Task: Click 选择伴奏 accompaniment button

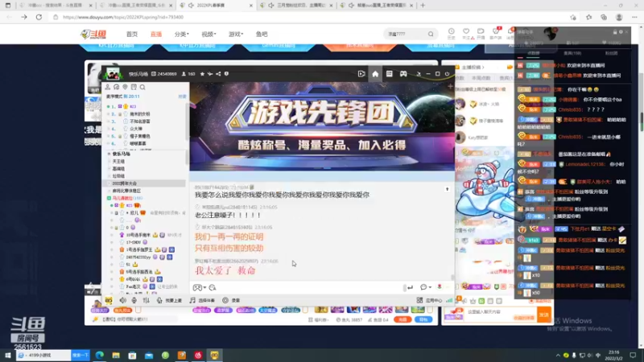Action: pyautogui.click(x=202, y=300)
